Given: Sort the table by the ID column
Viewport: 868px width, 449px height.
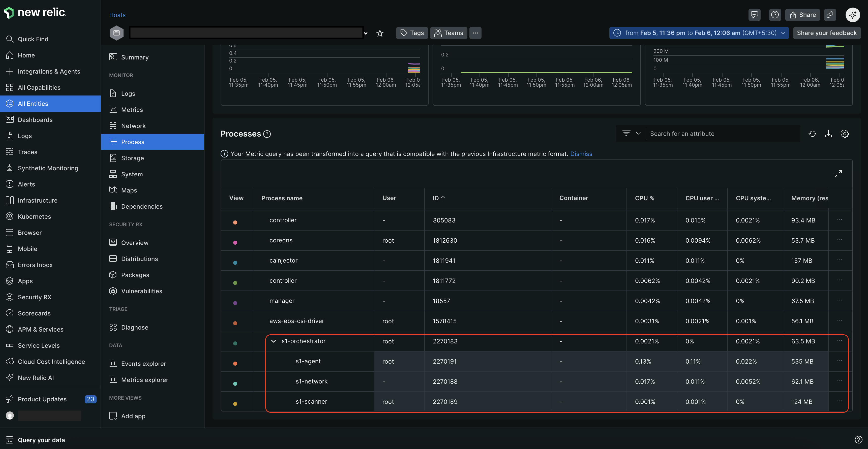Looking at the screenshot, I should [438, 198].
